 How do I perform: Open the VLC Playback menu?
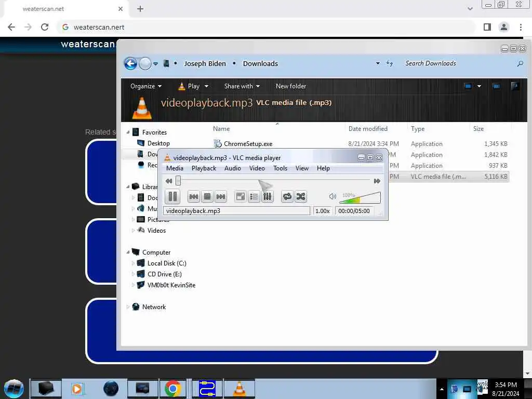(204, 168)
